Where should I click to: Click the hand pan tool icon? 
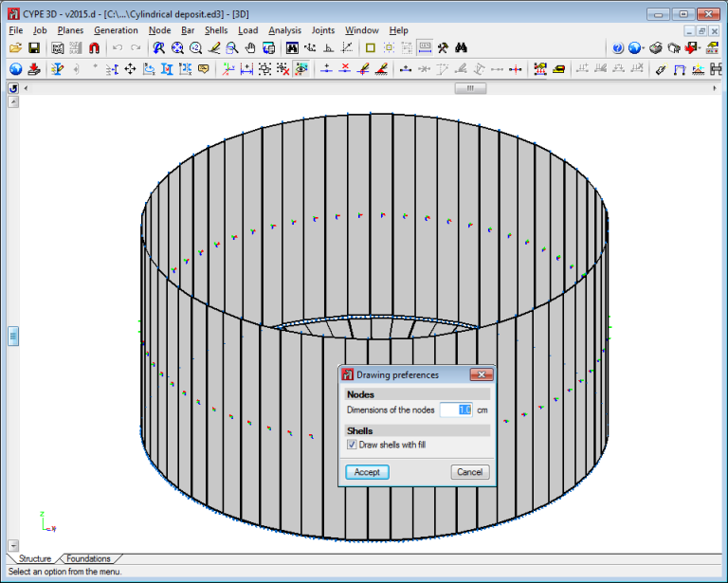tap(250, 48)
